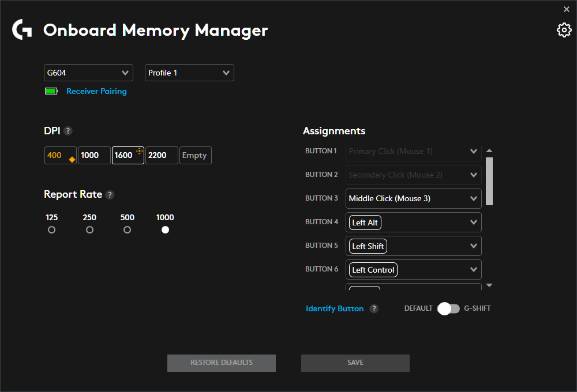Select the Empty DPI slot
The height and width of the screenshot is (392, 577).
pos(196,155)
